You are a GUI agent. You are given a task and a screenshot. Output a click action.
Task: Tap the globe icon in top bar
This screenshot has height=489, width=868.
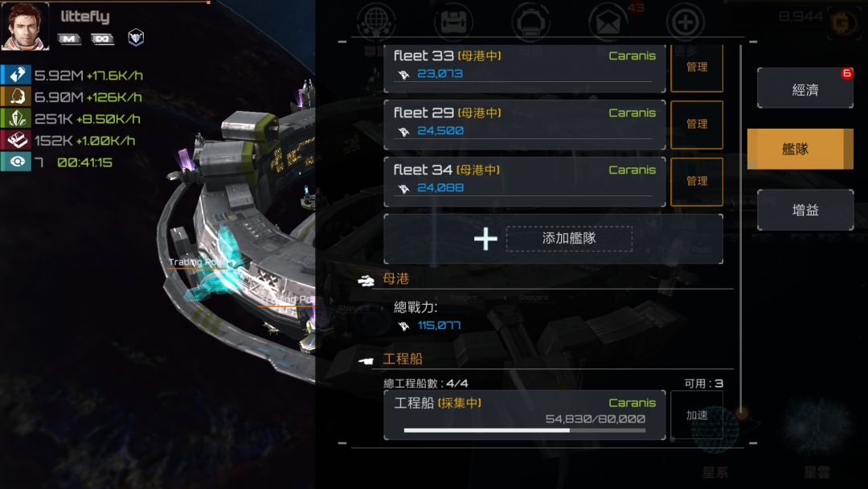click(x=376, y=23)
